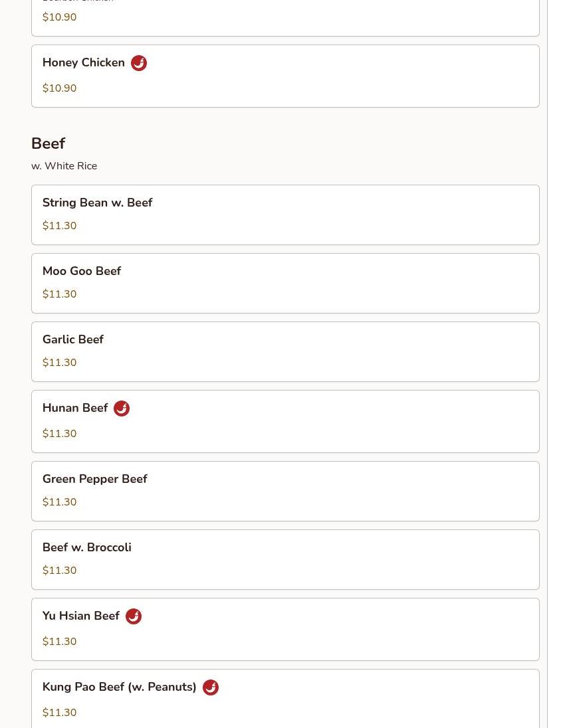Click the $11.30 price of Moo Goo Beef
This screenshot has width=561, height=728.
coord(60,294)
